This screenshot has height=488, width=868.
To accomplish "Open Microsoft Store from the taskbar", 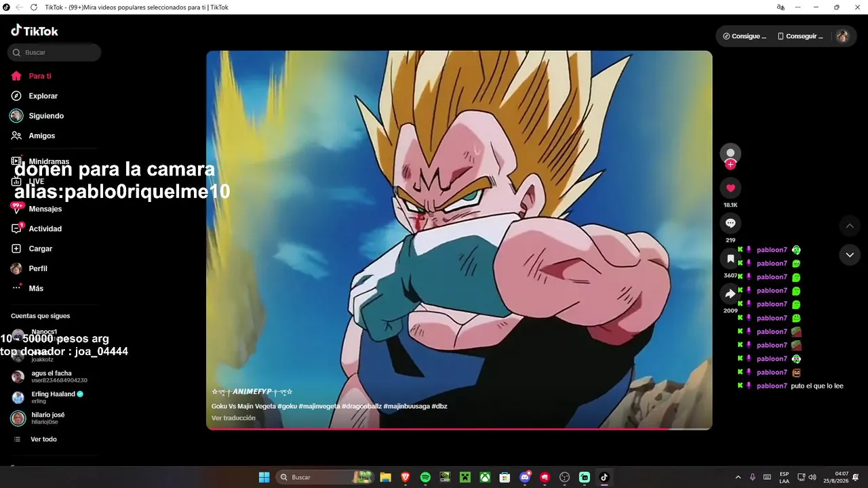I will pos(505,477).
